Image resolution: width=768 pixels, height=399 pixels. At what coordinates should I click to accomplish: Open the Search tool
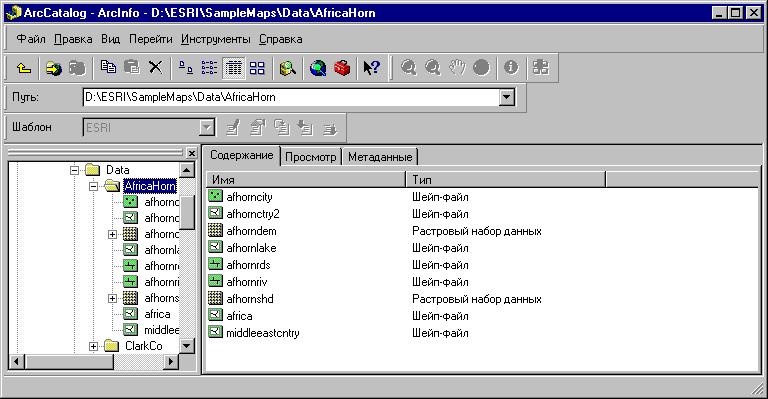[x=288, y=68]
